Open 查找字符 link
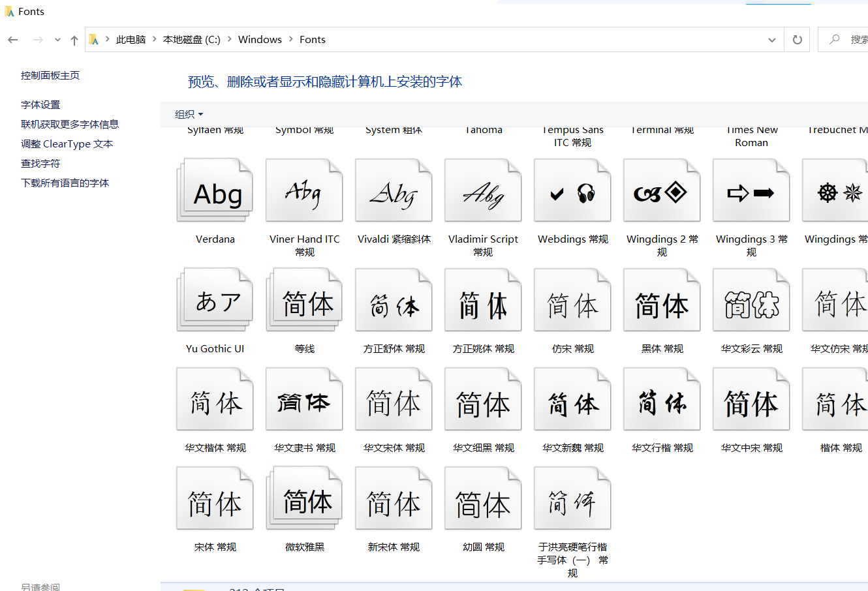This screenshot has width=868, height=591. pyautogui.click(x=40, y=164)
